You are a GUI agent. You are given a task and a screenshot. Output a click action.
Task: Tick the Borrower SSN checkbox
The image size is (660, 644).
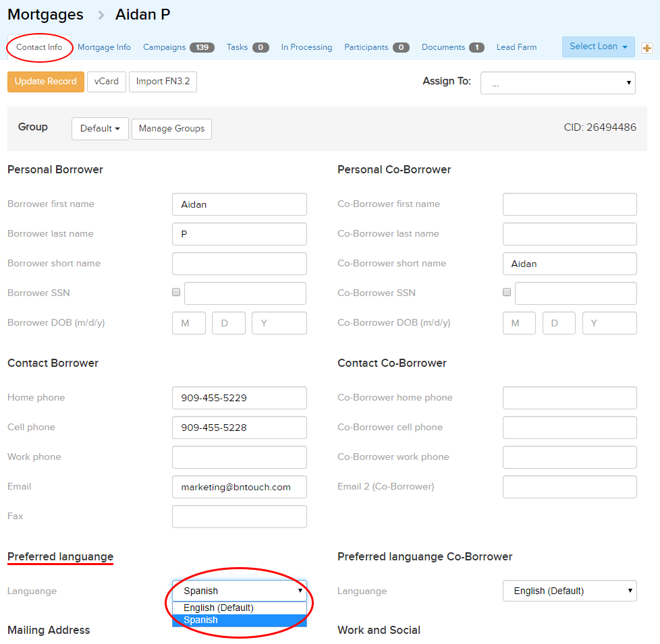tap(176, 293)
